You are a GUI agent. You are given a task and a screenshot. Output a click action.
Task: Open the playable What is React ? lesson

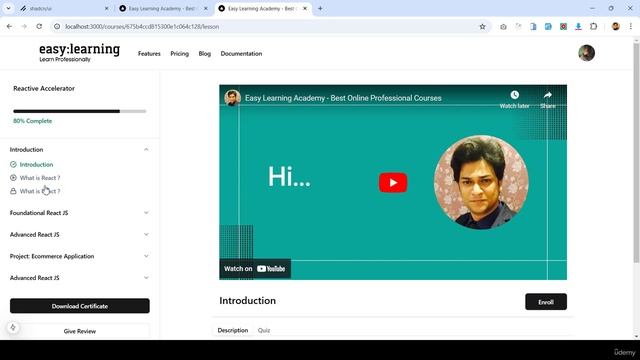[x=40, y=178]
